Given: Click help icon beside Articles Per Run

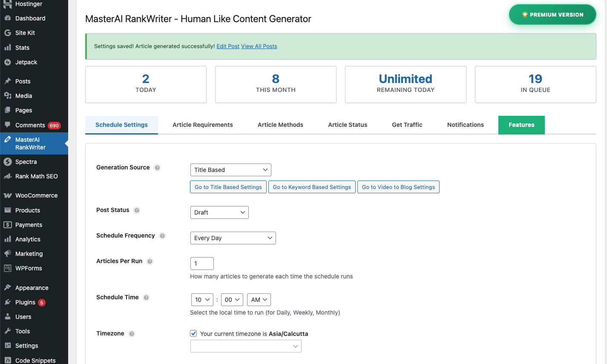Looking at the screenshot, I should (150, 261).
